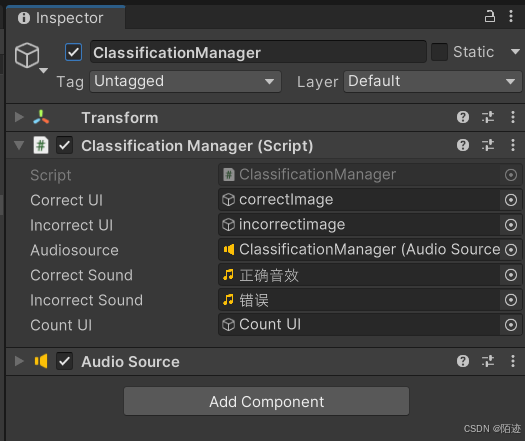Viewport: 525px width, 441px height.
Task: Open help icon for Audio Source component
Action: (x=463, y=361)
